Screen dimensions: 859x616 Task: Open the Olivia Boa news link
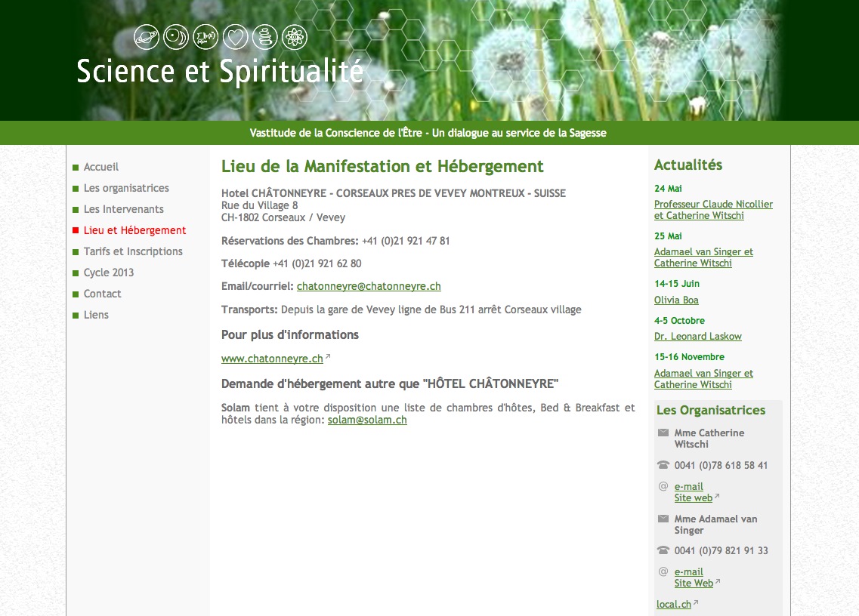coord(676,300)
